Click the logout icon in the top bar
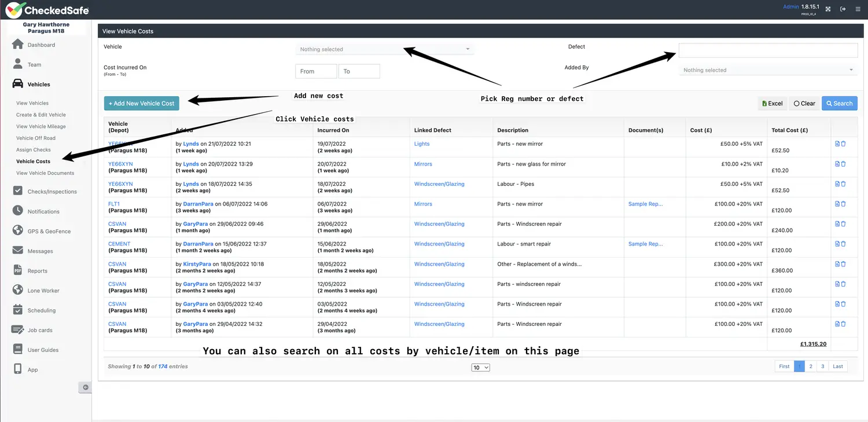The image size is (868, 422). click(x=843, y=9)
